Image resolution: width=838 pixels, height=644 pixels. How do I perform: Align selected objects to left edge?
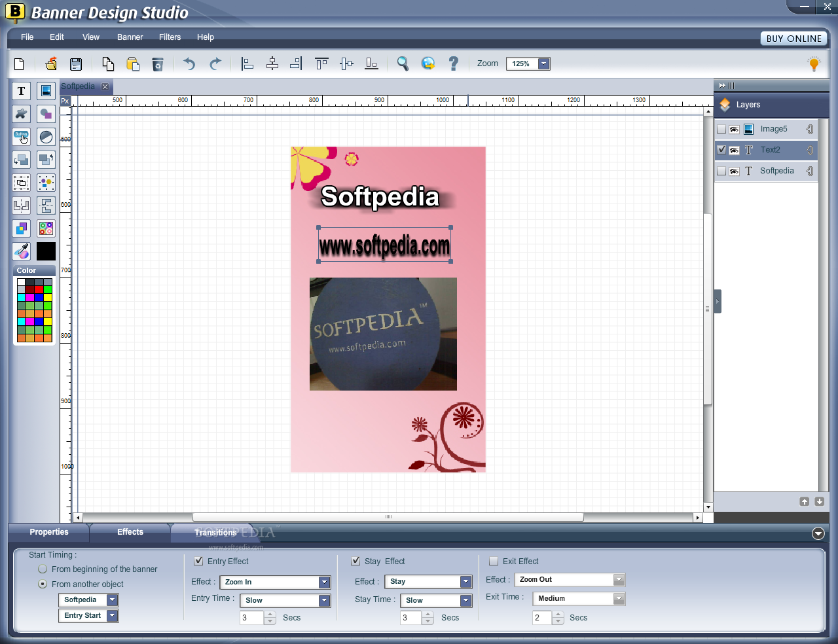point(247,63)
